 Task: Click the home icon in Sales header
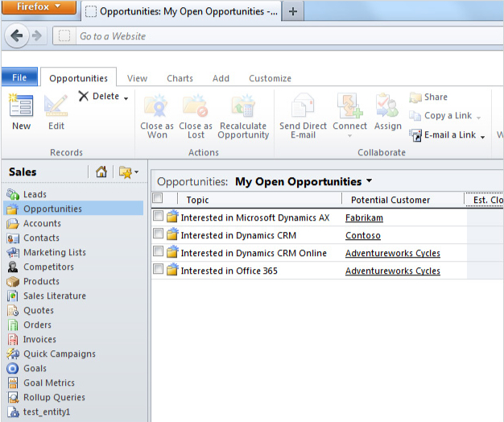(x=101, y=172)
